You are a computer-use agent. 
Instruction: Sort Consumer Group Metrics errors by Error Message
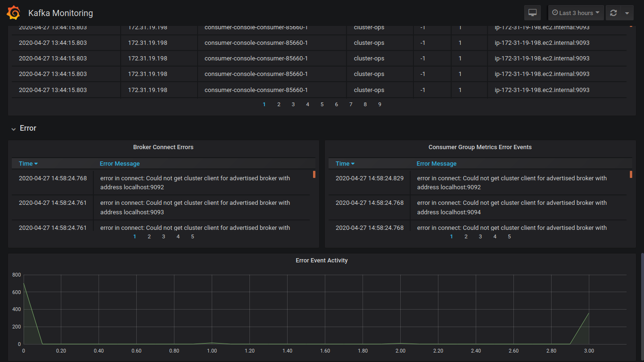click(437, 164)
